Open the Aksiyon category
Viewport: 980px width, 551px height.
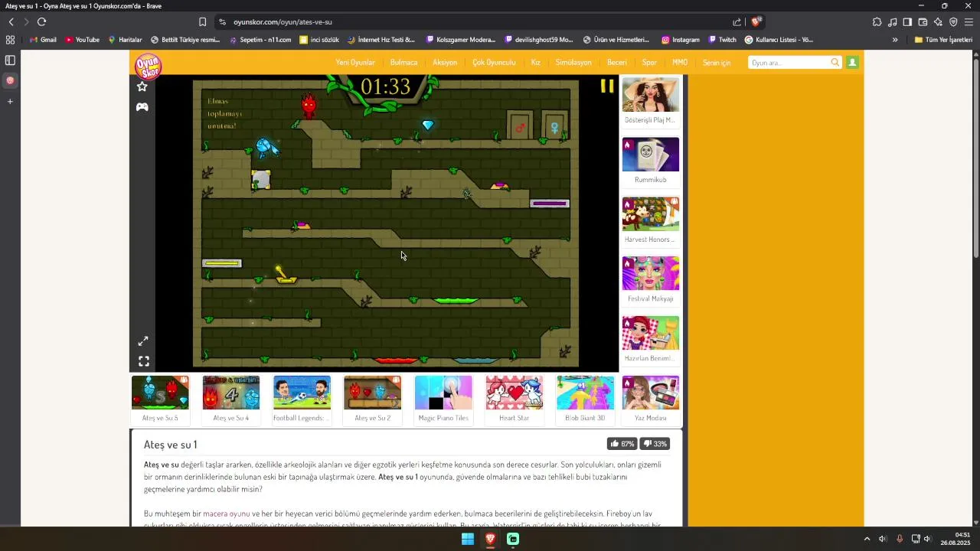tap(445, 63)
